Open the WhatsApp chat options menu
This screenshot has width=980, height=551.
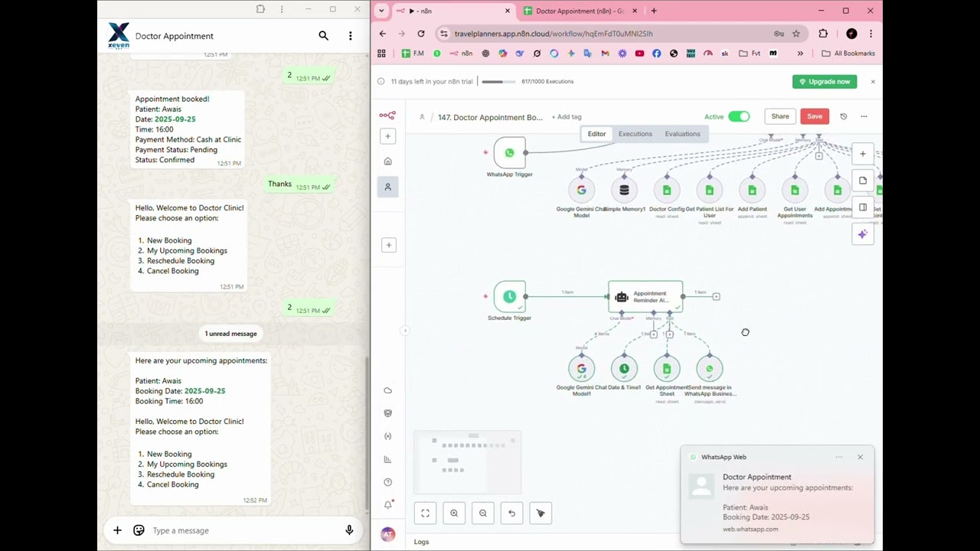coord(350,36)
